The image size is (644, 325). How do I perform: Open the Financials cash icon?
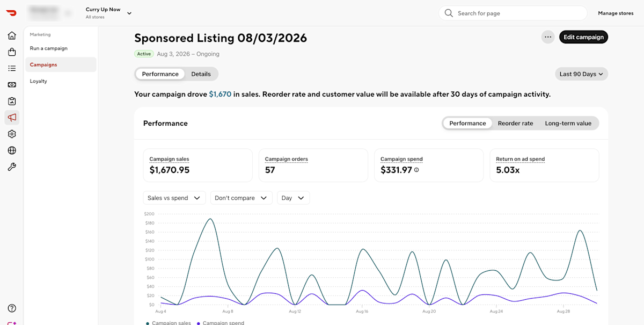12,85
